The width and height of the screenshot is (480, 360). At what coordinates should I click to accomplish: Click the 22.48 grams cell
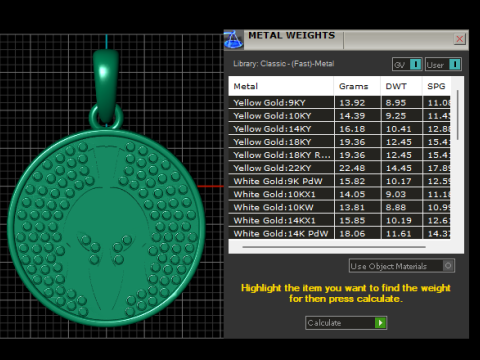(x=357, y=168)
